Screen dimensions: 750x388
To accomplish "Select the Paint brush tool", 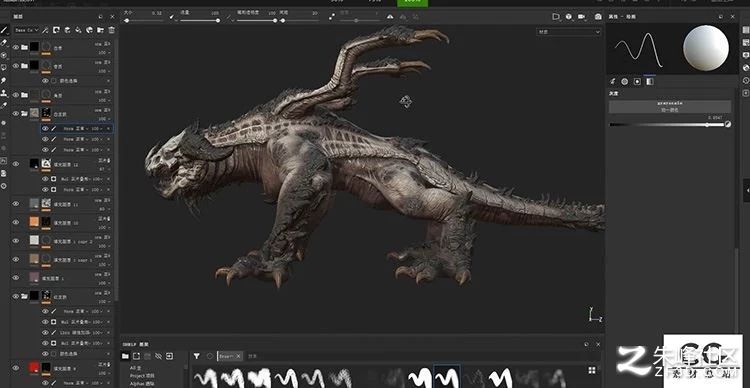I will point(4,30).
